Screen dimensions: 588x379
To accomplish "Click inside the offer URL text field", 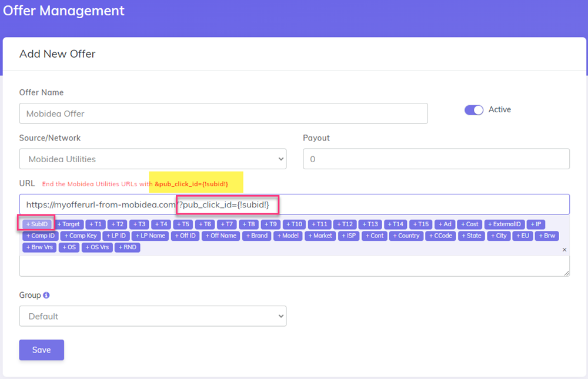I will tap(295, 204).
